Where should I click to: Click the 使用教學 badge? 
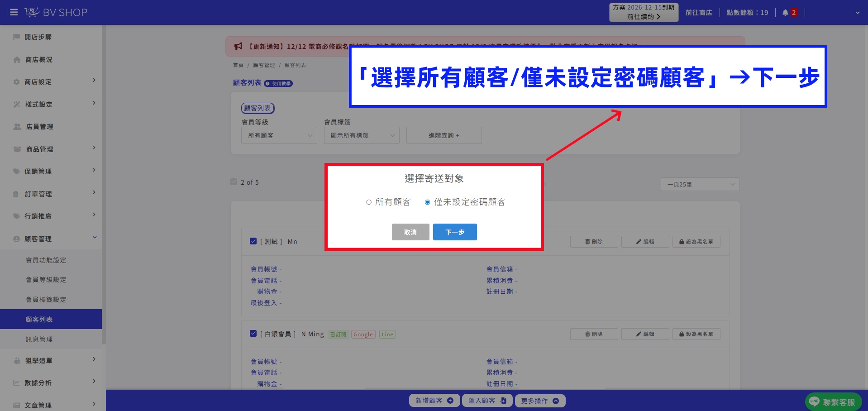278,83
